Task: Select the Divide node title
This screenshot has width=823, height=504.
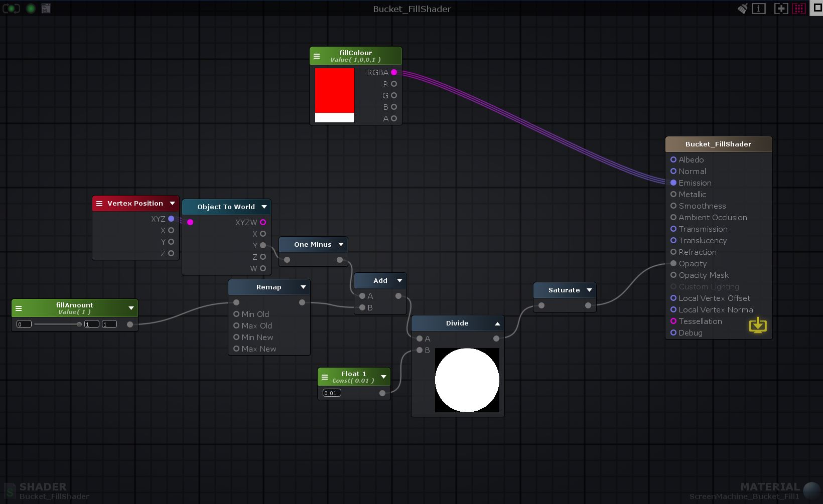Action: coord(457,323)
